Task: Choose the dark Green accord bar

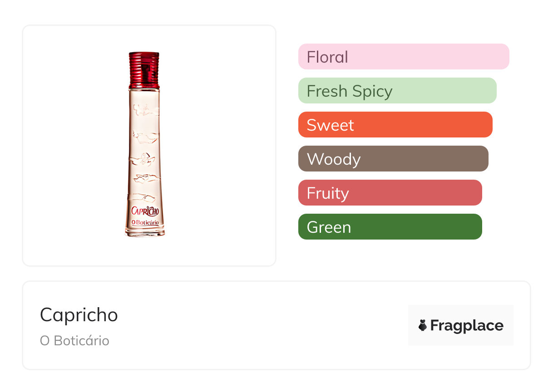Action: (x=390, y=227)
